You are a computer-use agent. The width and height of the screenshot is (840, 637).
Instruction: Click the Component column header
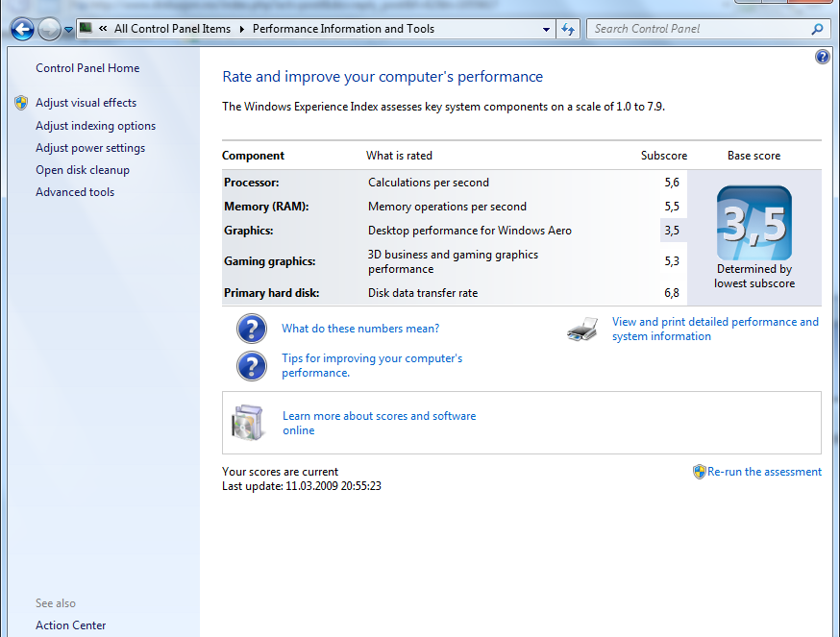point(253,156)
